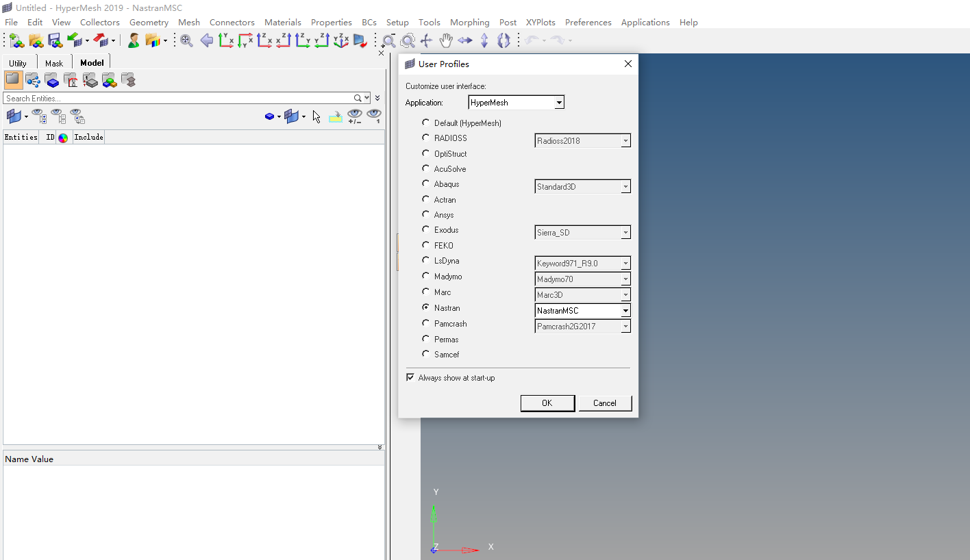Screen dimensions: 970x560
Task: Select the Default (HyperMesh) radio button
Action: coord(426,123)
